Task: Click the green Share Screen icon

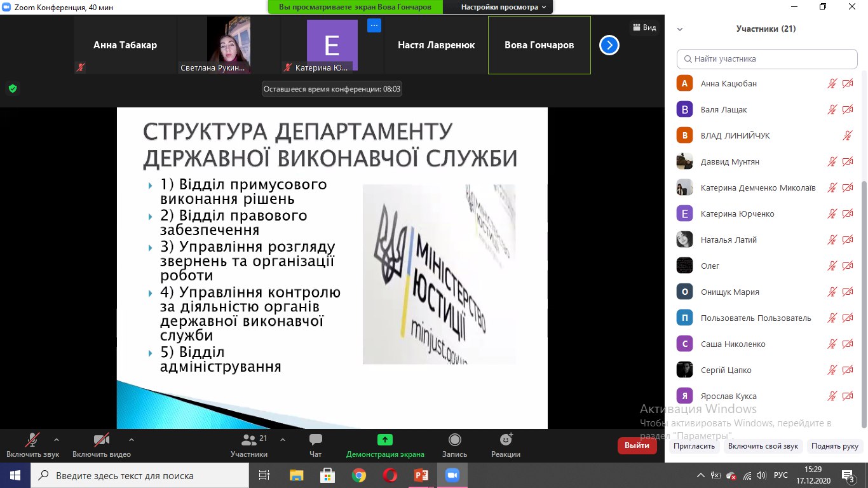Action: point(385,440)
